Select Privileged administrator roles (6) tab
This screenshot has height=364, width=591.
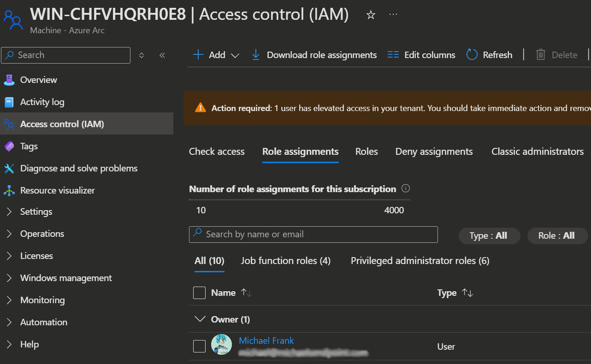pyautogui.click(x=420, y=261)
